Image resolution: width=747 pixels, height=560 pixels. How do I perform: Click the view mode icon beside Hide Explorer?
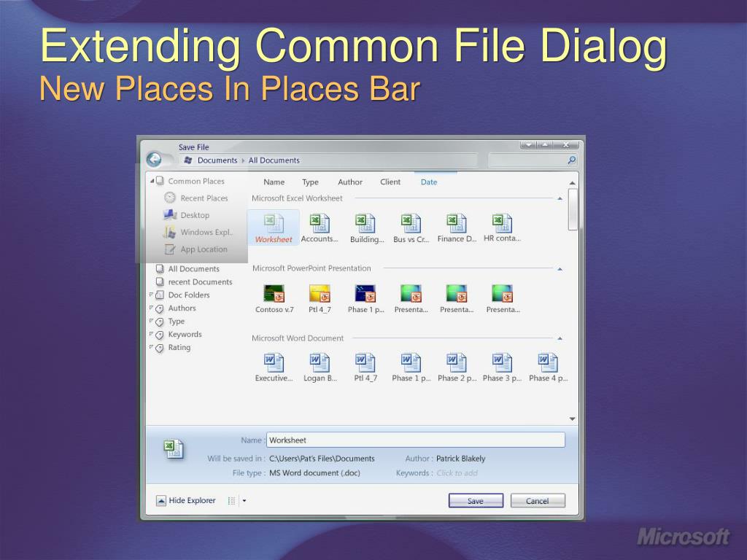[x=231, y=500]
